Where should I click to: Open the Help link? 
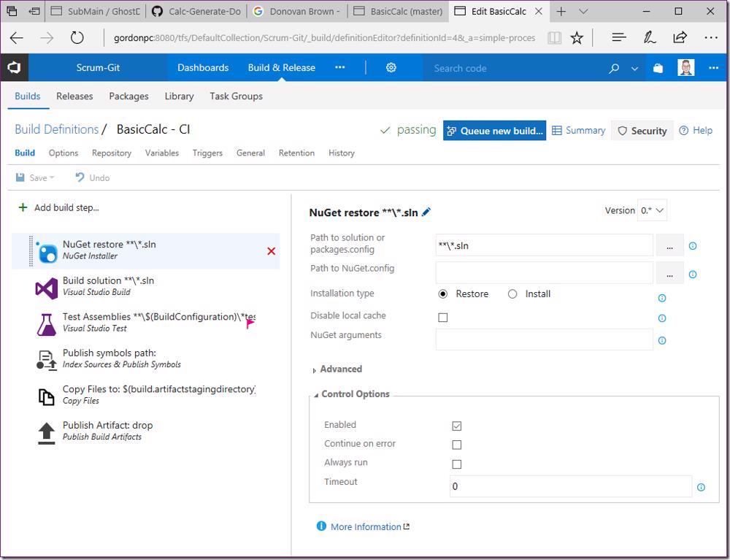(x=696, y=131)
